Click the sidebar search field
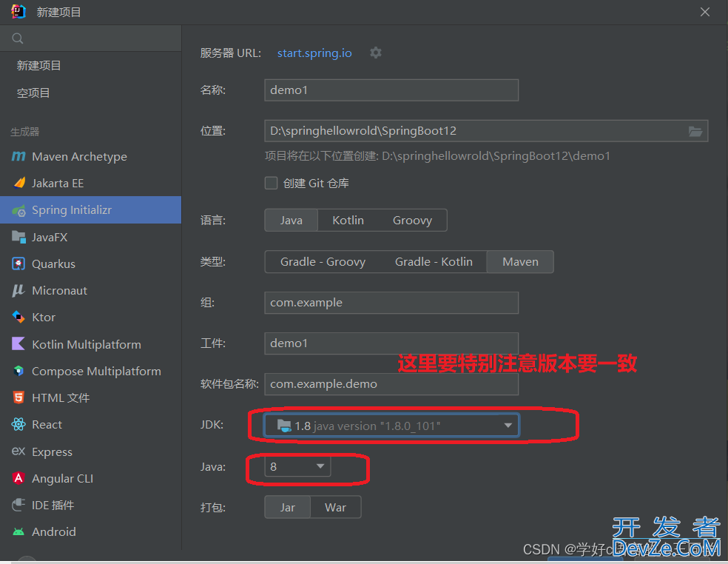 click(90, 38)
